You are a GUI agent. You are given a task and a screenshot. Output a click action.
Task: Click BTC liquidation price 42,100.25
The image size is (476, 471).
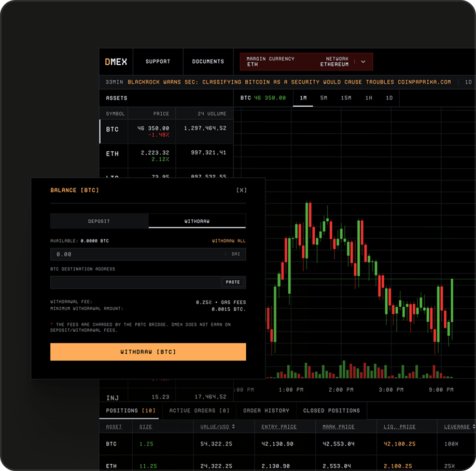(x=399, y=444)
